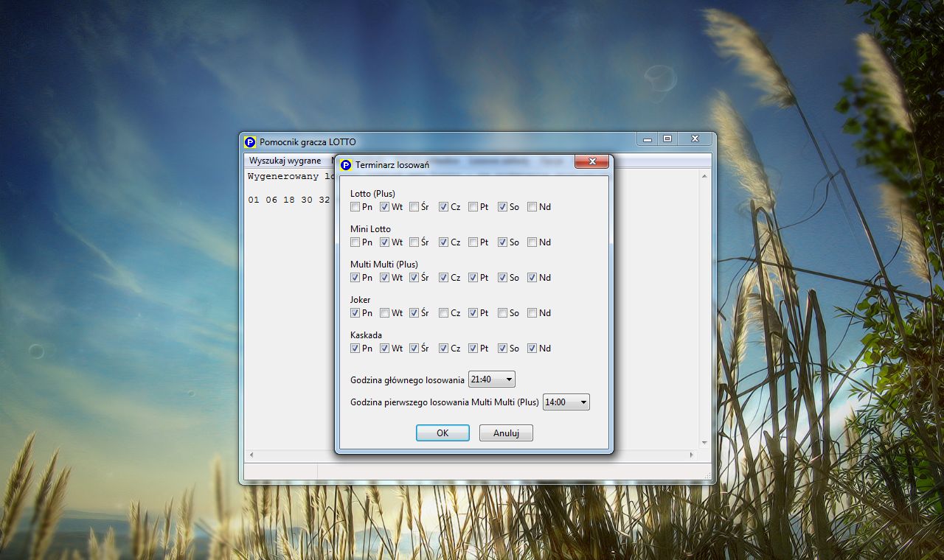Uncheck Pn under Multi Multi (Plus)
This screenshot has width=944, height=560.
click(355, 278)
